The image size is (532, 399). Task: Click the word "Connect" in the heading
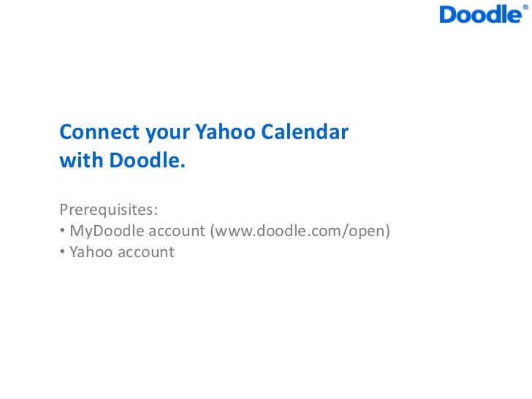(x=99, y=132)
